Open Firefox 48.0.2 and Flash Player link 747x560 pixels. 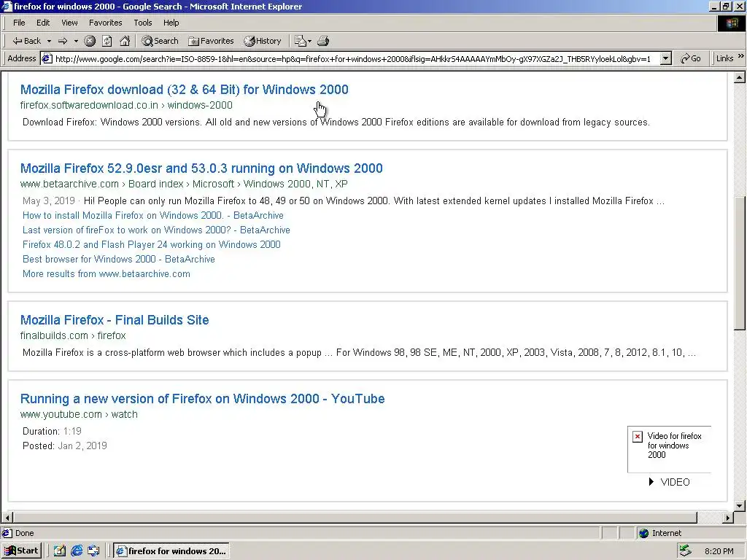tap(152, 244)
